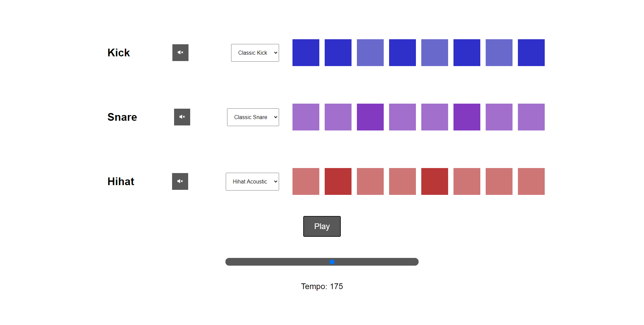
Task: Enable the seventh Kick step pad
Action: [499, 53]
